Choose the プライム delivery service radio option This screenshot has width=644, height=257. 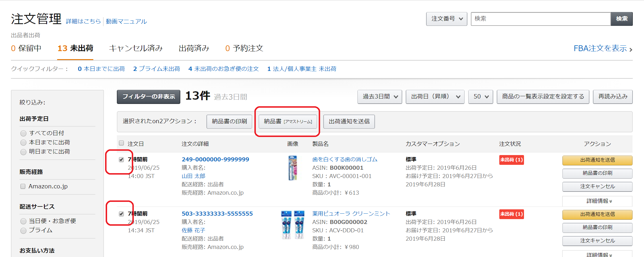point(24,231)
